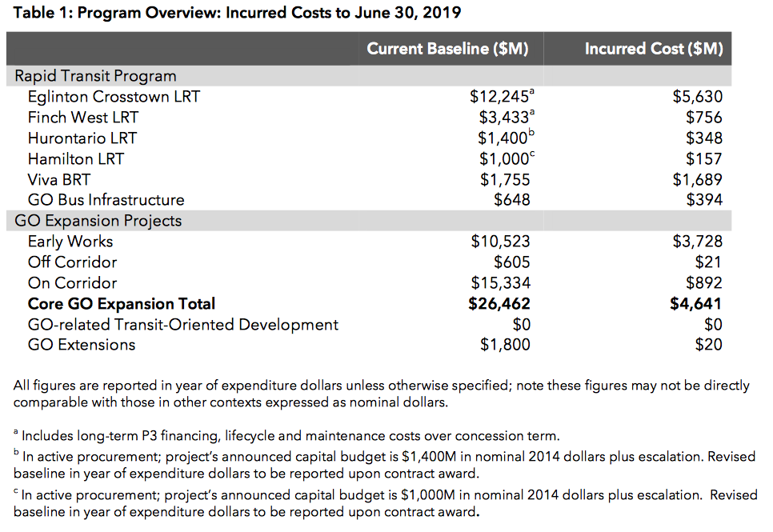This screenshot has height=532, width=773.
Task: Select the Hurontario LRT label
Action: [x=82, y=138]
